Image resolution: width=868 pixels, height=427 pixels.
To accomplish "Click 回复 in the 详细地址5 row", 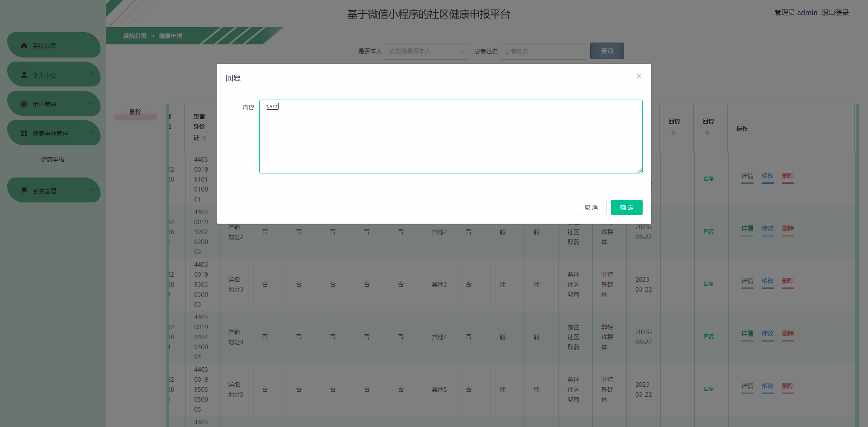I will click(x=709, y=389).
